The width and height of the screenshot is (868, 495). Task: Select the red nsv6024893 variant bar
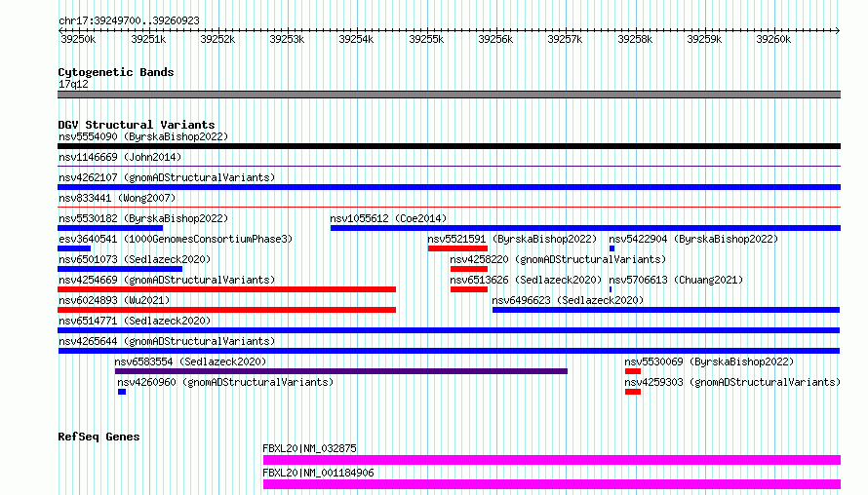227,310
